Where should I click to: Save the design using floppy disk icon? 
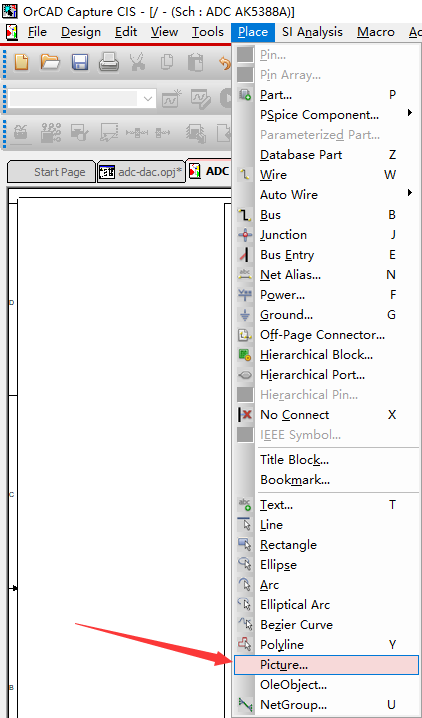pos(80,62)
